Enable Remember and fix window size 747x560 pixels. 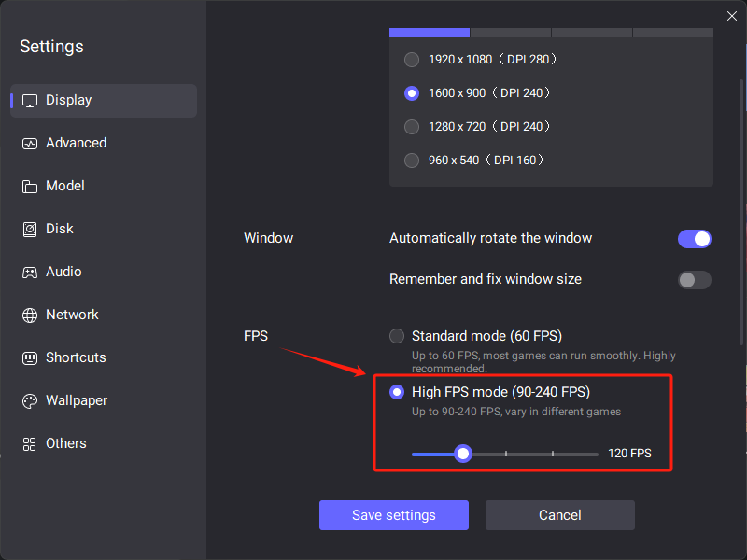pos(694,280)
